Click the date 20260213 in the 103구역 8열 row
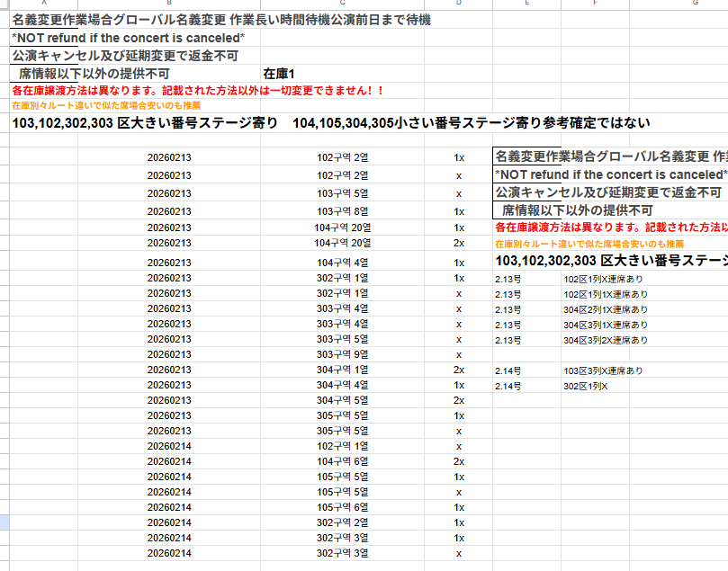The image size is (728, 571). 169,211
